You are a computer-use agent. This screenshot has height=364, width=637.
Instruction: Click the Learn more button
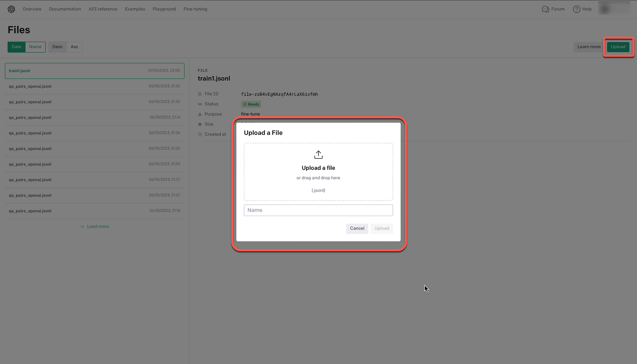pos(589,47)
